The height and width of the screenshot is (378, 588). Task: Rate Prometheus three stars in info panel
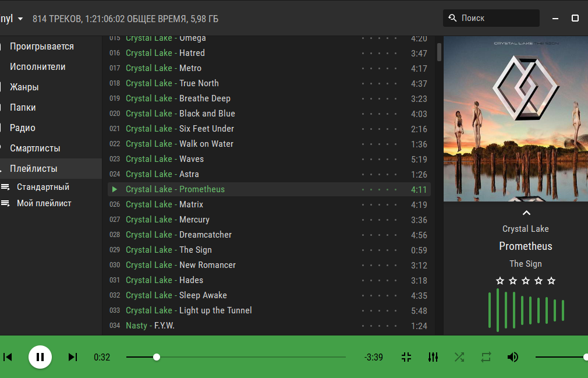(x=526, y=281)
